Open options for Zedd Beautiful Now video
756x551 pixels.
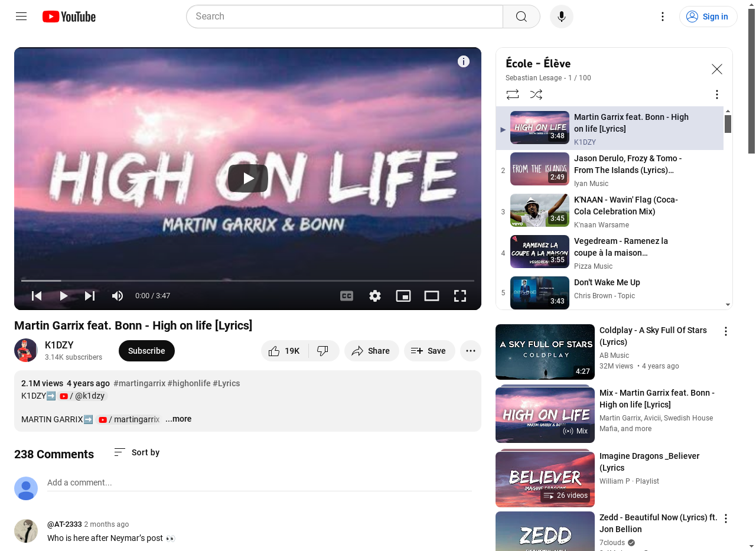[726, 519]
